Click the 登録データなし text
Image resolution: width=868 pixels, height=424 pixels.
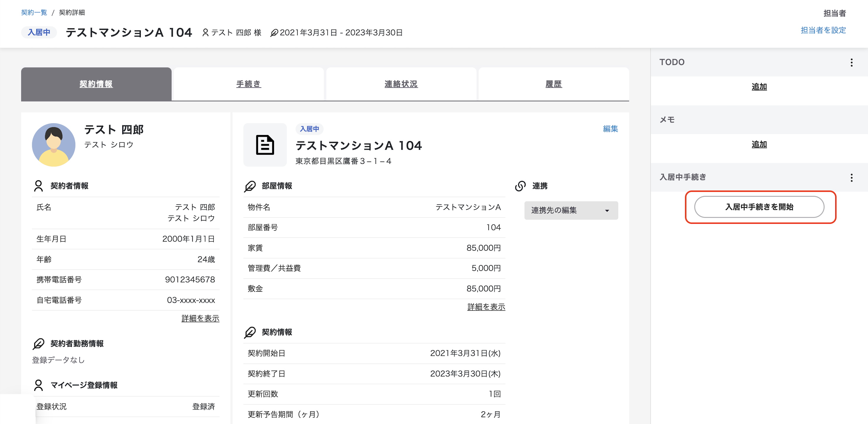[x=58, y=360]
